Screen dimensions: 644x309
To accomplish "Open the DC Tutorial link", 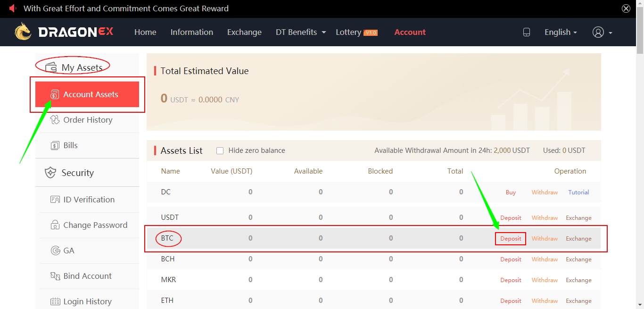I will click(x=578, y=192).
